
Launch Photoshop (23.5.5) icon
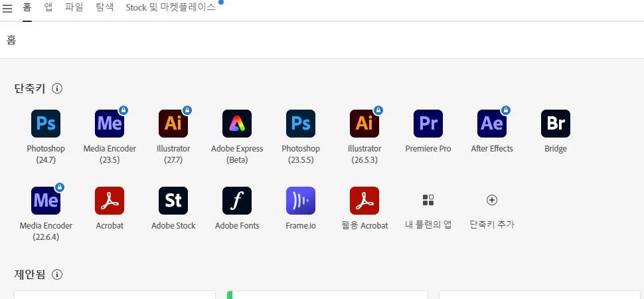click(301, 124)
